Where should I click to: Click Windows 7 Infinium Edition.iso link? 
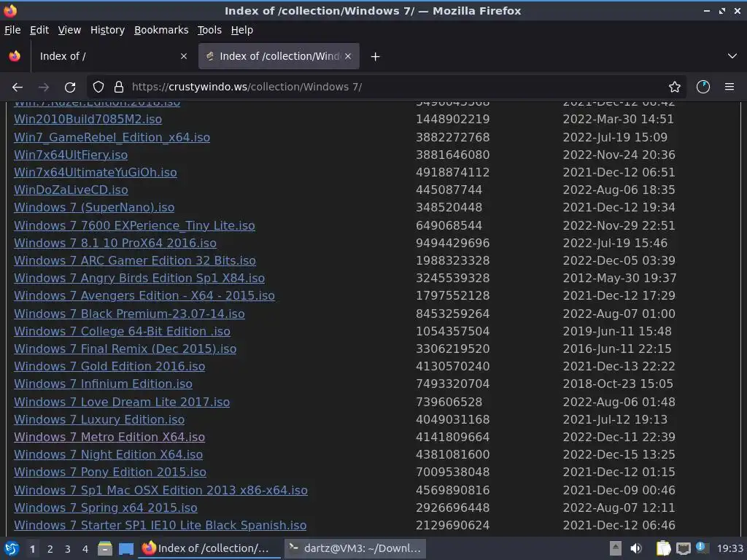point(103,384)
